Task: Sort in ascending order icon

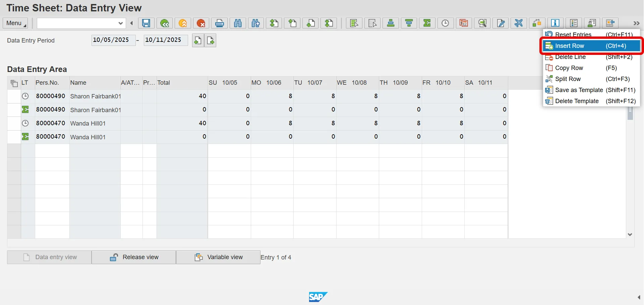Action: 391,23
